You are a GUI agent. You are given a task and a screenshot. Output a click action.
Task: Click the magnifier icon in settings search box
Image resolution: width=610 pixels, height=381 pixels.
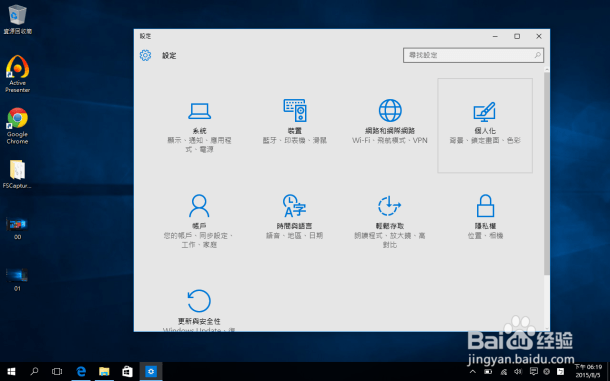pos(538,55)
